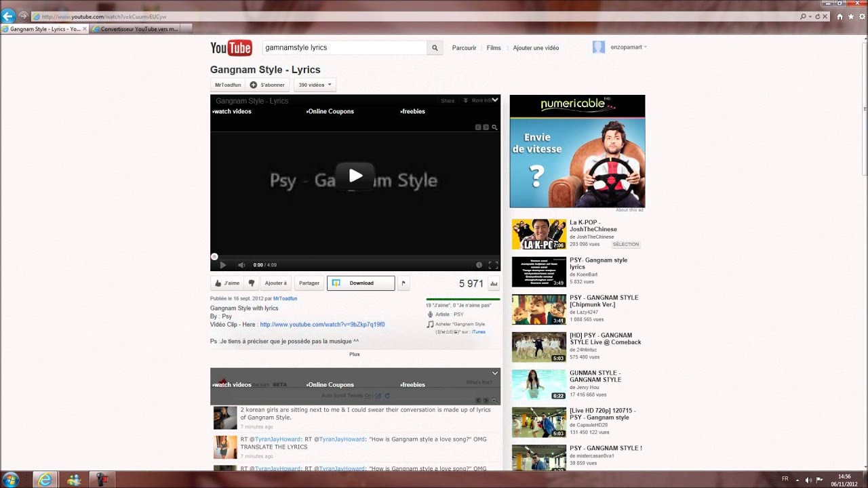Click the overlay left arrow atop video
Screen dimensions: 868x488
478,127
